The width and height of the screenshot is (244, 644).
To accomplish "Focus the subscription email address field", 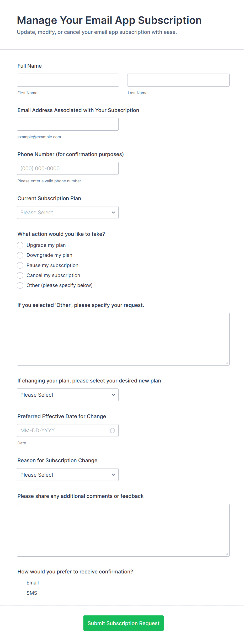I will (x=68, y=124).
